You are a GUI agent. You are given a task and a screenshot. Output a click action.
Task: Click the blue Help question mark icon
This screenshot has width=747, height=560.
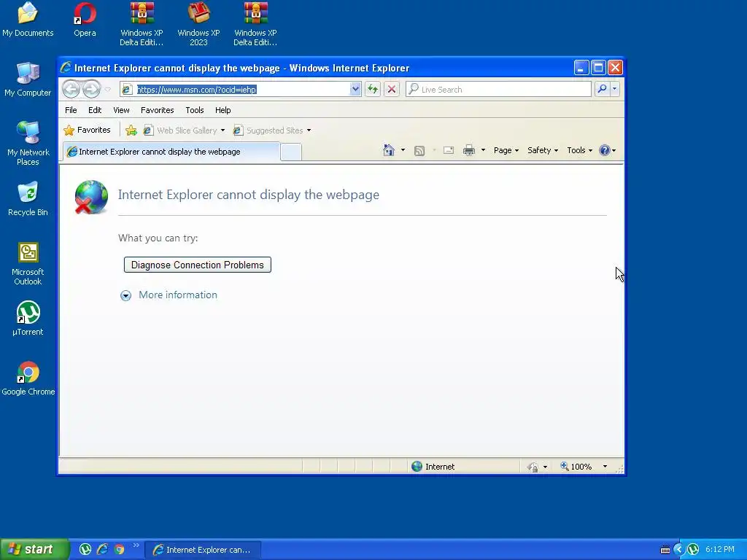click(605, 150)
